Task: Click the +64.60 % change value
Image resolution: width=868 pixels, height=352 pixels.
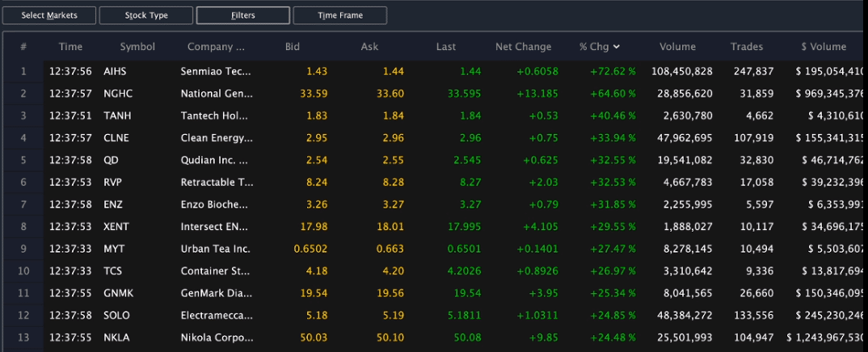Action: [613, 94]
